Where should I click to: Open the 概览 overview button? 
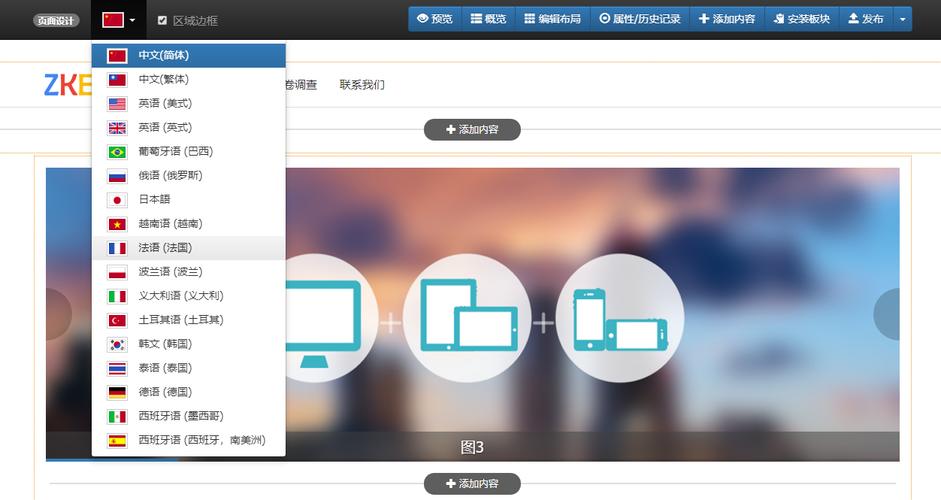point(489,19)
